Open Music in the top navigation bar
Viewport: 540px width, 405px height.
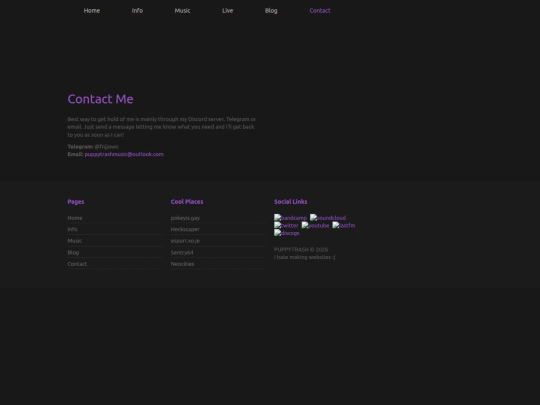click(x=182, y=11)
